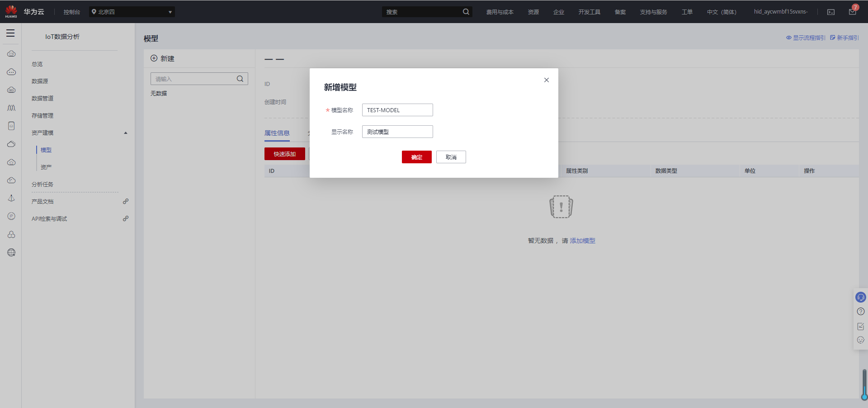The image size is (868, 408).
Task: Go to 控制台 console
Action: click(x=72, y=12)
